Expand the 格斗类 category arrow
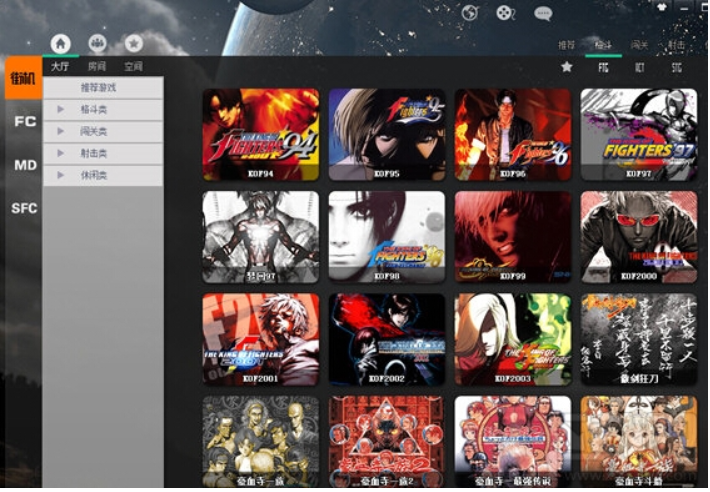Viewport: 710px width, 492px height. (x=61, y=110)
